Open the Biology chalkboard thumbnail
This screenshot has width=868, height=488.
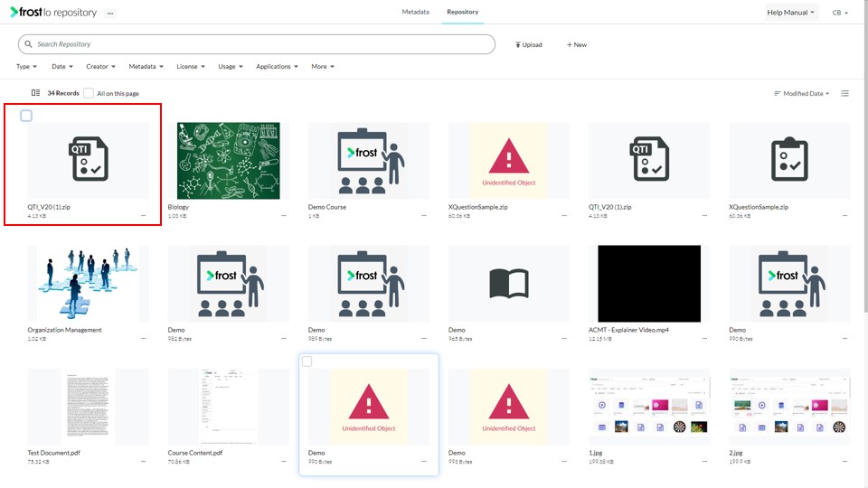(x=228, y=161)
